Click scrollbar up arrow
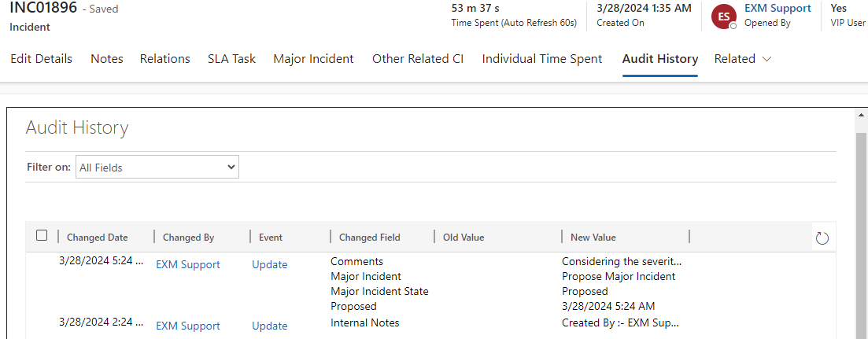The image size is (868, 339). tap(861, 115)
